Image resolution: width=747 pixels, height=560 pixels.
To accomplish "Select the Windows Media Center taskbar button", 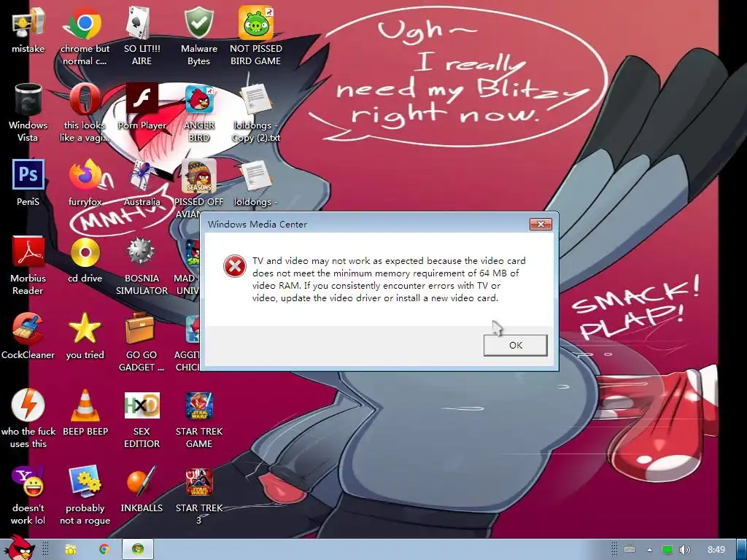I will click(x=138, y=550).
